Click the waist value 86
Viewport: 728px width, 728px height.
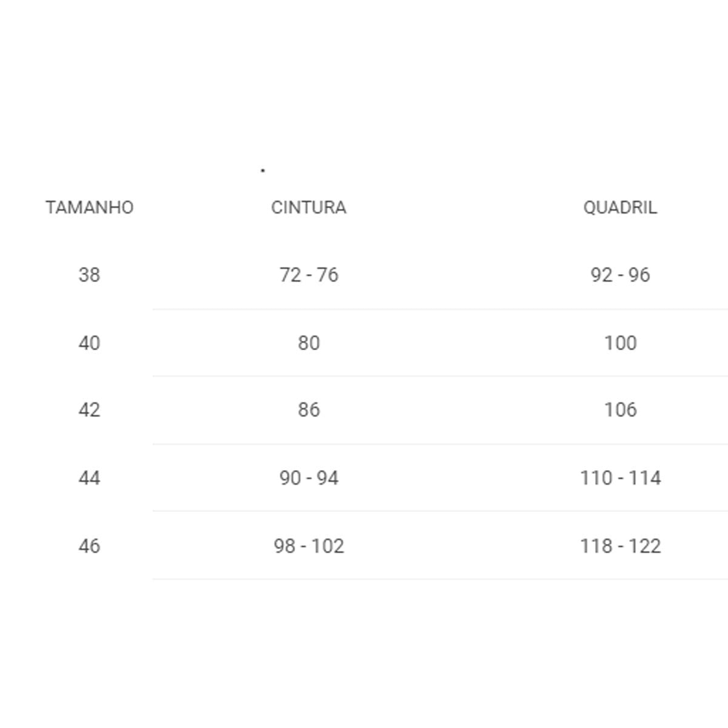point(309,410)
